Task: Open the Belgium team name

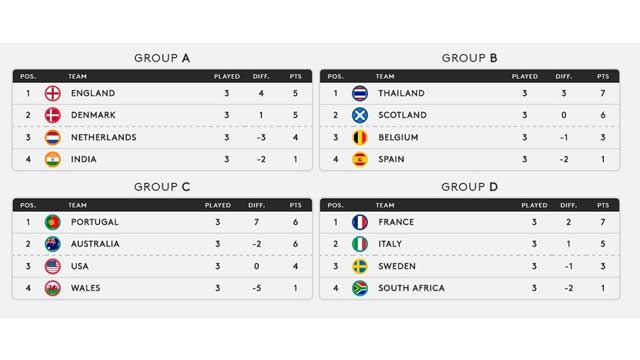Action: (398, 138)
